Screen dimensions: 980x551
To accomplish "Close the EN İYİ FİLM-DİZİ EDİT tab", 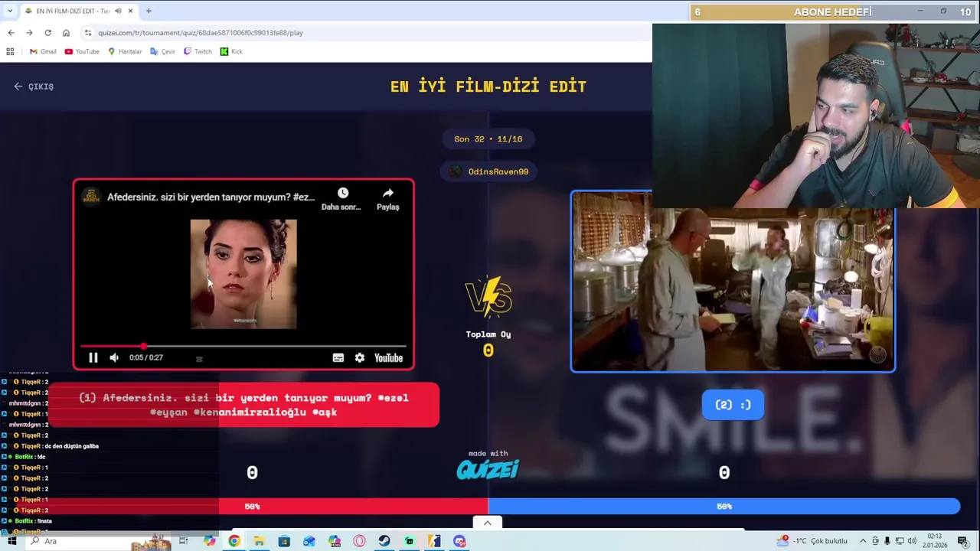I will pos(130,11).
